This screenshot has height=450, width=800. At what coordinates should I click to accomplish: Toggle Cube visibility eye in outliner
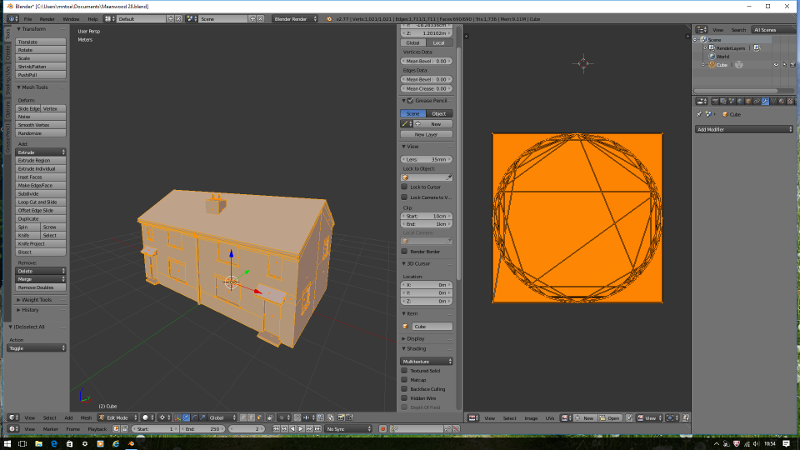(776, 65)
